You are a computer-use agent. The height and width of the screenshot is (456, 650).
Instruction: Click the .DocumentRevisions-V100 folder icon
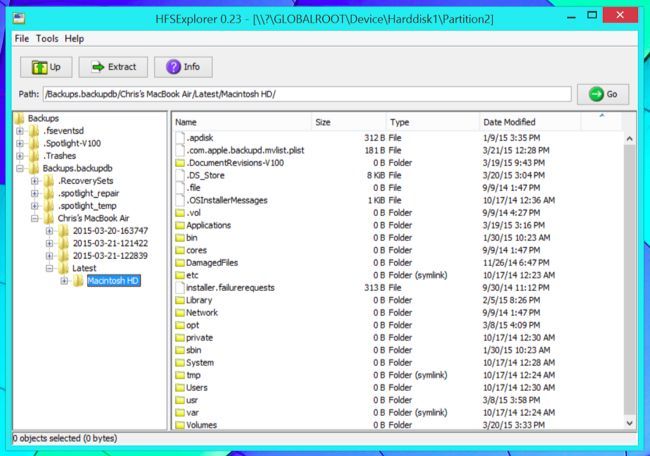click(179, 163)
